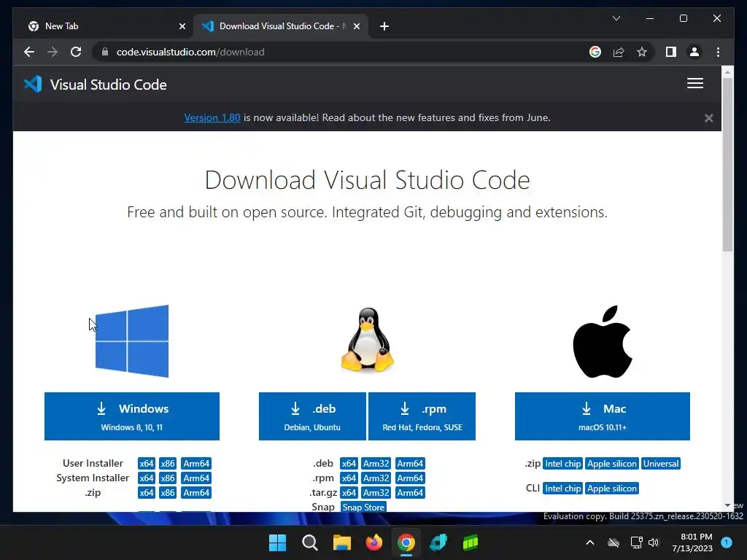Show hidden system tray icons
747x560 pixels.
coord(589,542)
